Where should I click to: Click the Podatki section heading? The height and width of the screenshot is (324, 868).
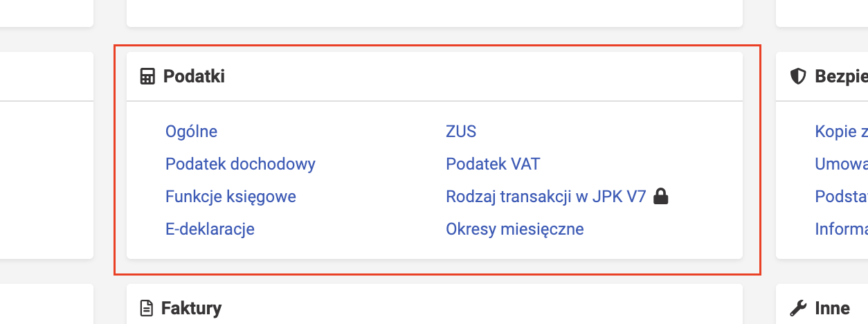(194, 76)
